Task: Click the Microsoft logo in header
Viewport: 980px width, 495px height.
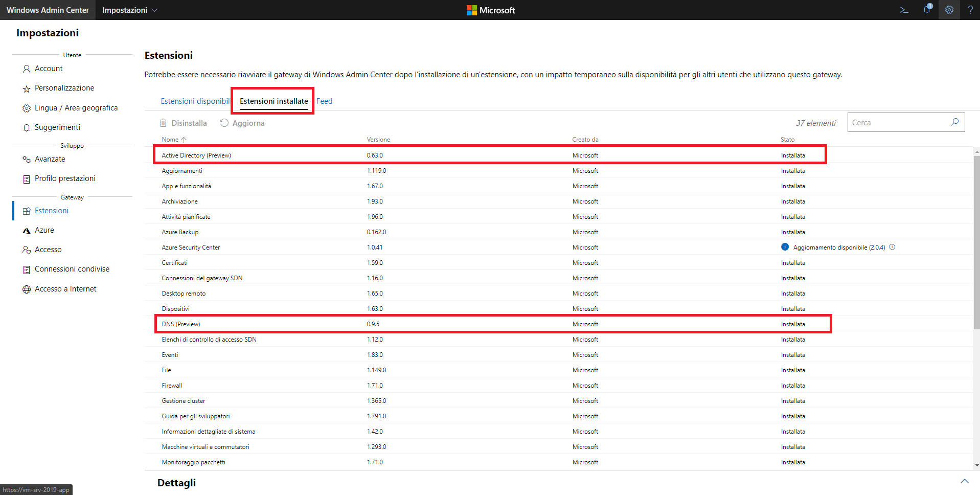Action: pyautogui.click(x=490, y=10)
